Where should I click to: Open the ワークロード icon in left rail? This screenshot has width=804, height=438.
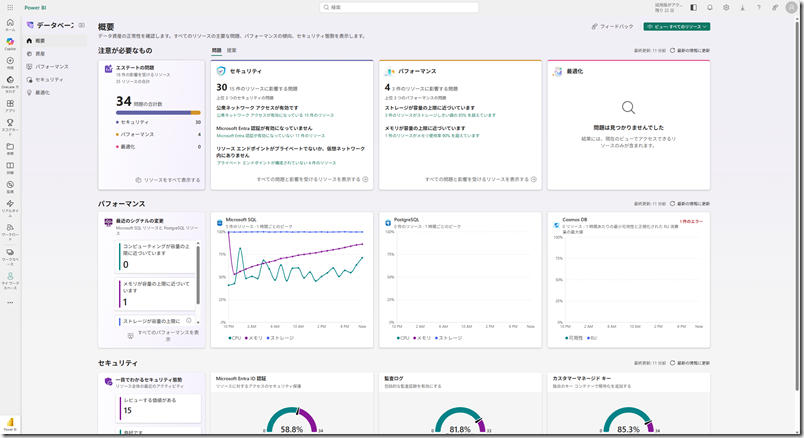[10, 230]
